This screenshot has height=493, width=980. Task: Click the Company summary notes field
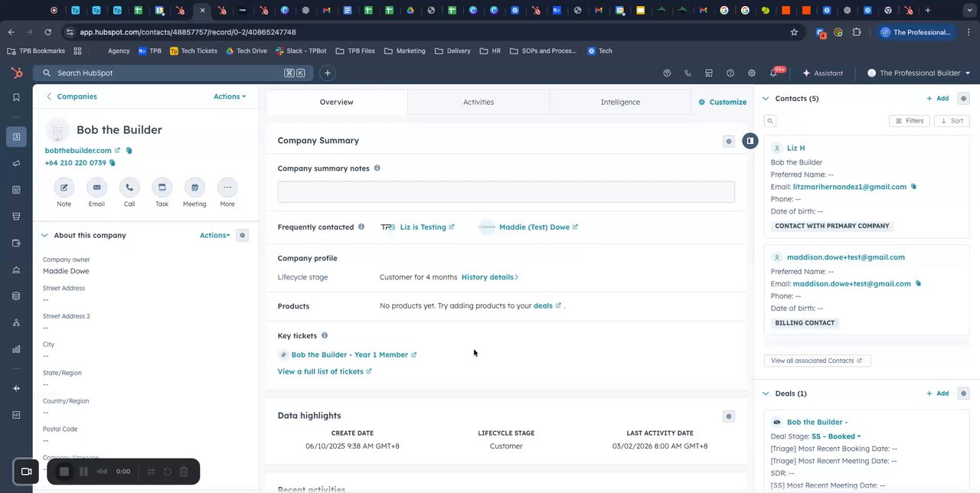coord(506,191)
